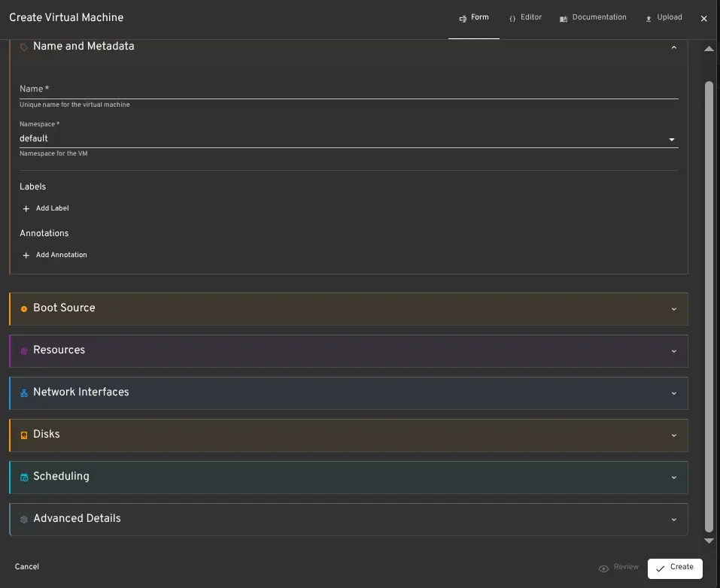The height and width of the screenshot is (588, 720).
Task: Close the Create Virtual Machine dialog
Action: (704, 18)
